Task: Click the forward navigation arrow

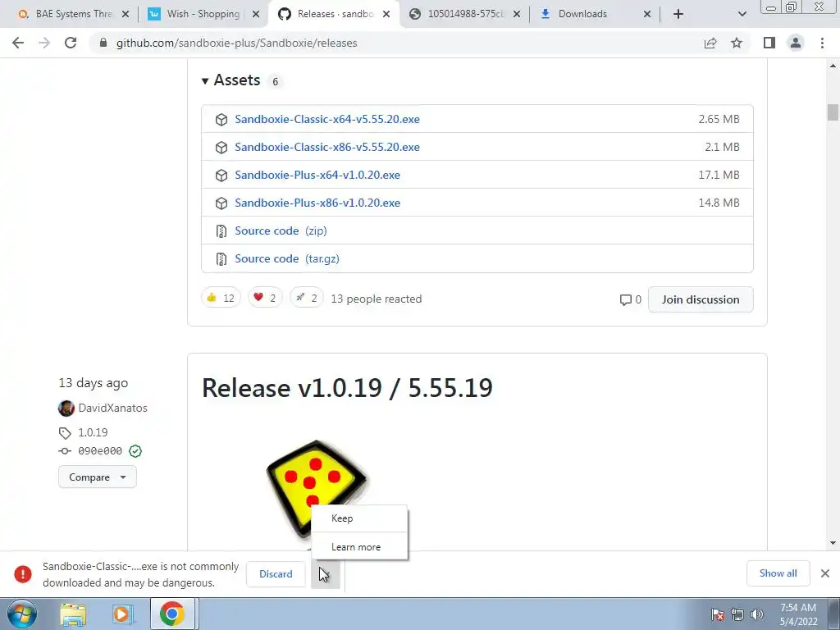Action: [x=44, y=43]
